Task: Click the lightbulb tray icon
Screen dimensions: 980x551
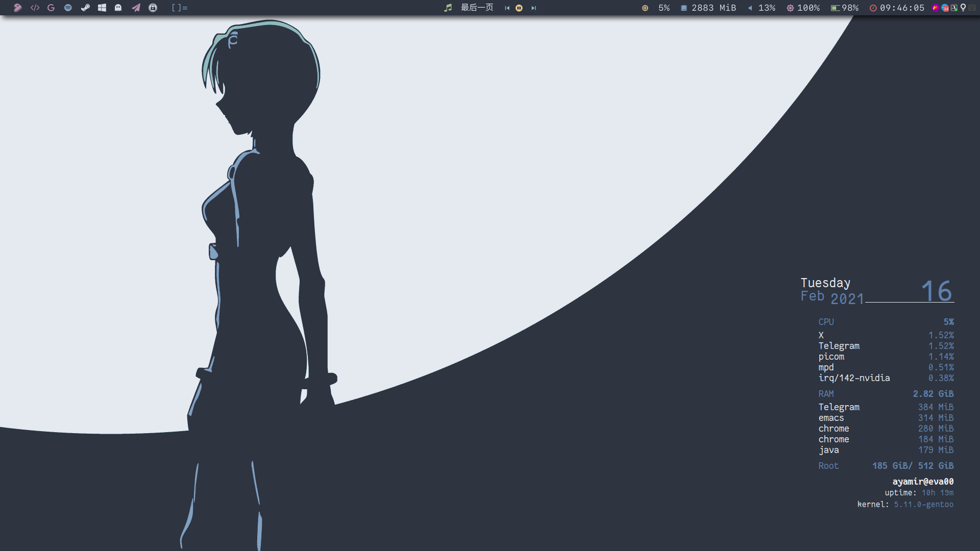Action: click(963, 8)
